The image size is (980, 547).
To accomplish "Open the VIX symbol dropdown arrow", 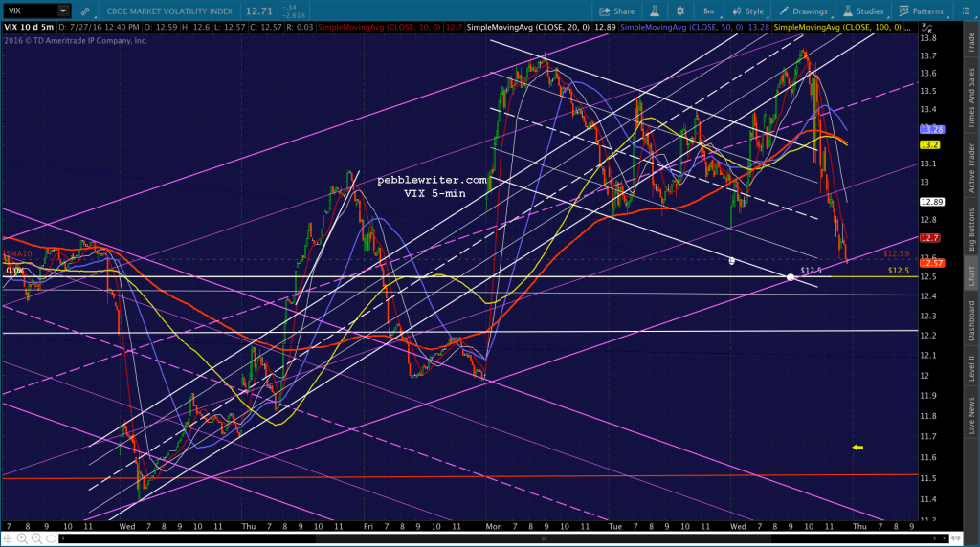I will [63, 11].
